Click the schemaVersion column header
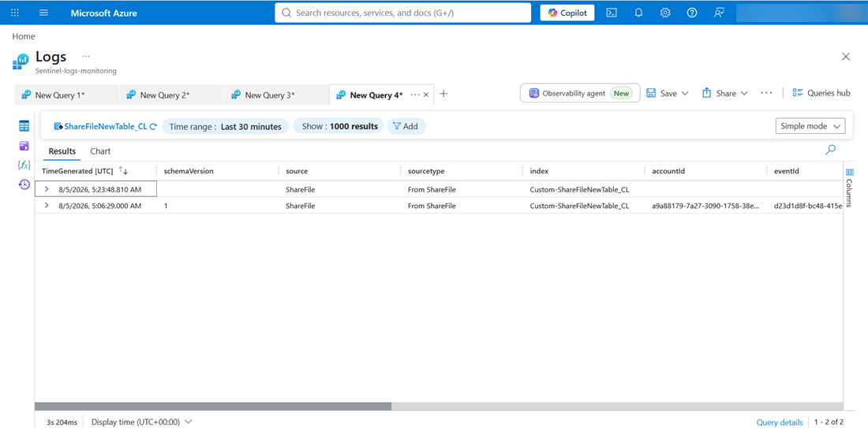 (x=189, y=171)
